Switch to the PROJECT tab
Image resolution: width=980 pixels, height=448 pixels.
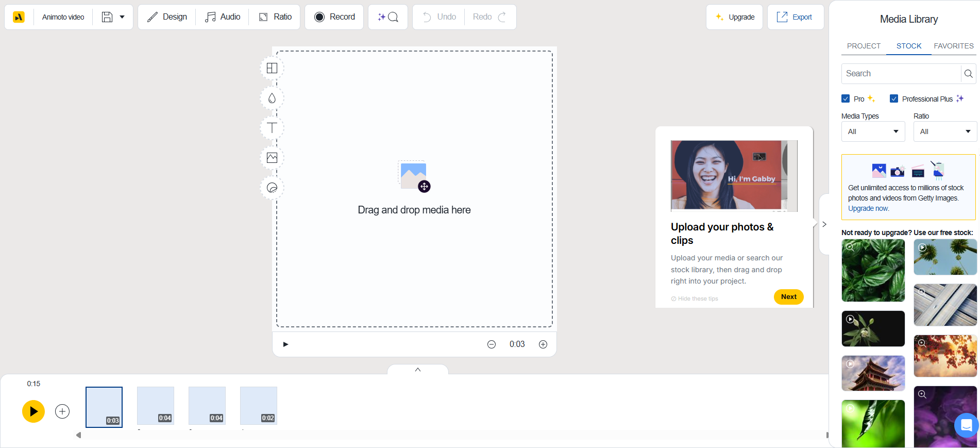[864, 46]
